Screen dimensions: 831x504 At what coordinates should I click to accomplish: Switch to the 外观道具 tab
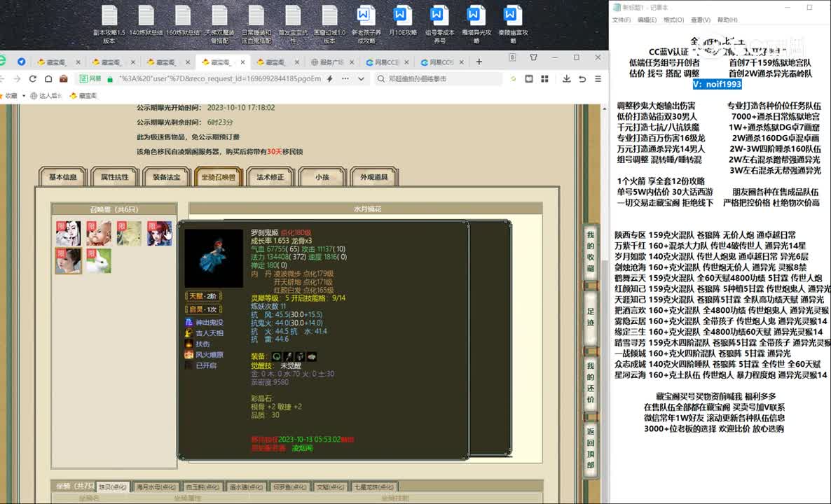click(x=374, y=177)
